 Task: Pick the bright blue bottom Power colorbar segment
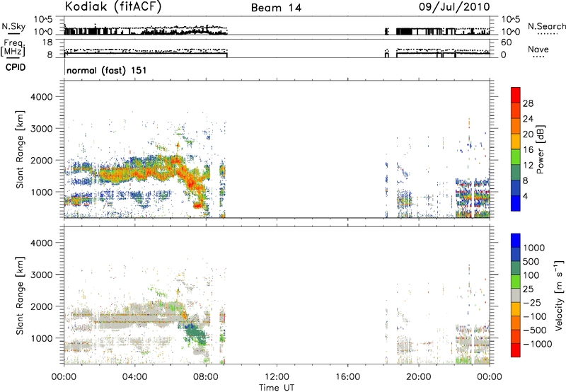click(x=516, y=203)
